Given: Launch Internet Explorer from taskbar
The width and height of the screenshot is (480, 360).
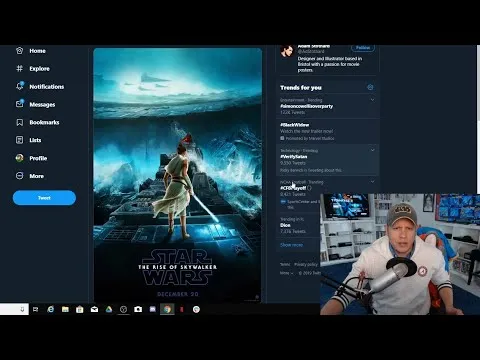Looking at the screenshot, I should pyautogui.click(x=51, y=309).
